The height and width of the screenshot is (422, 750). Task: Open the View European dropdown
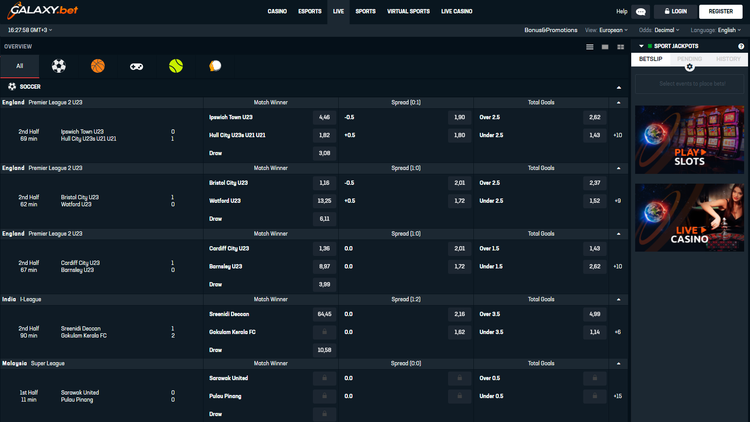(x=612, y=30)
